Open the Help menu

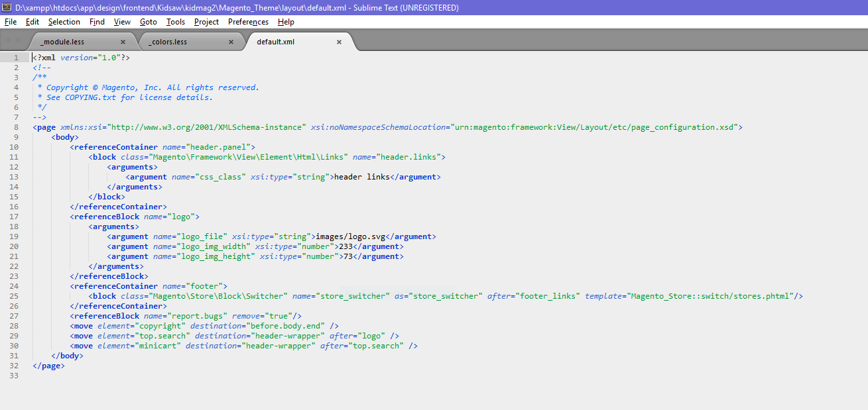pos(286,22)
